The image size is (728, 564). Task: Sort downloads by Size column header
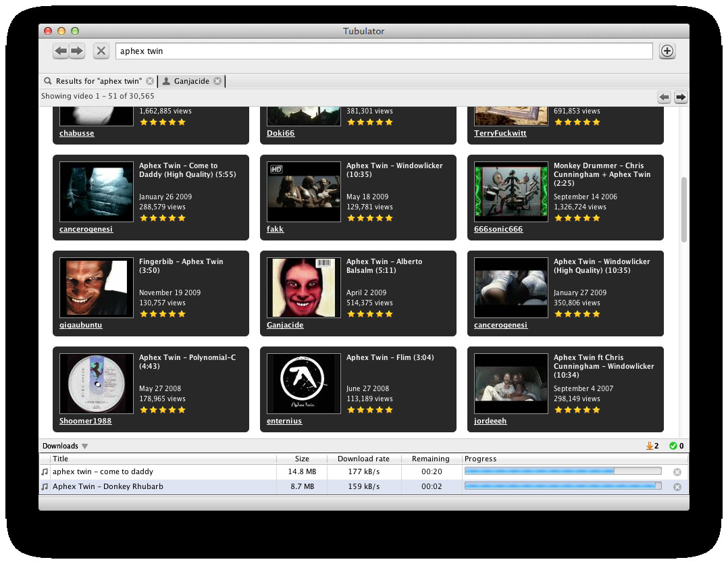click(302, 459)
